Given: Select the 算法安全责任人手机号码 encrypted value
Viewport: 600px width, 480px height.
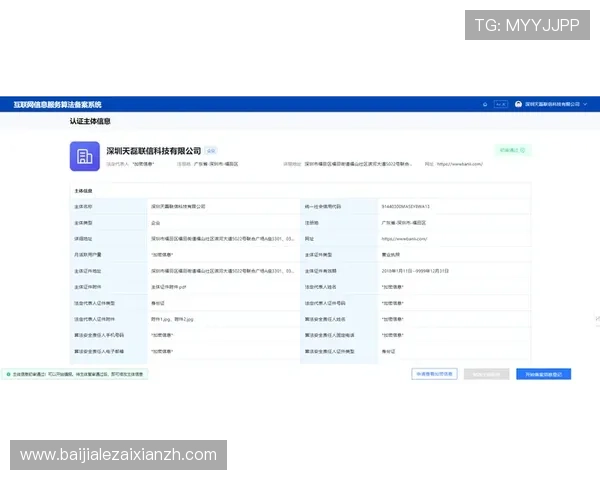Looking at the screenshot, I should pyautogui.click(x=162, y=335).
